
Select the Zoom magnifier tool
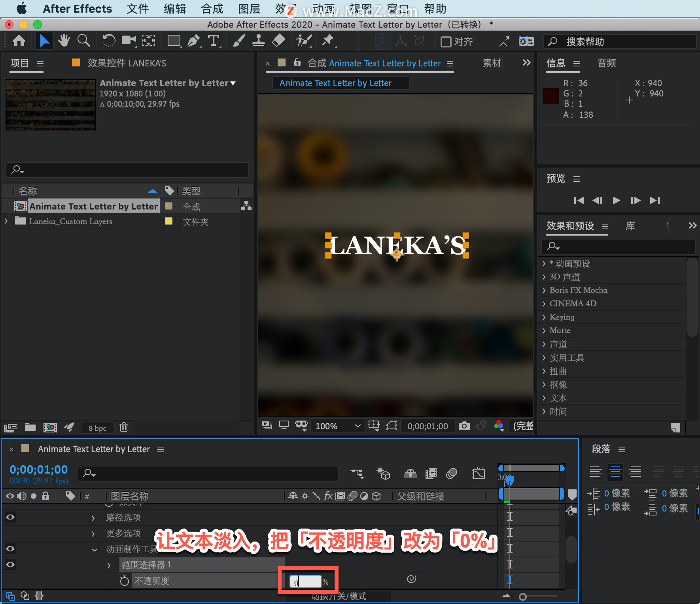pyautogui.click(x=83, y=41)
